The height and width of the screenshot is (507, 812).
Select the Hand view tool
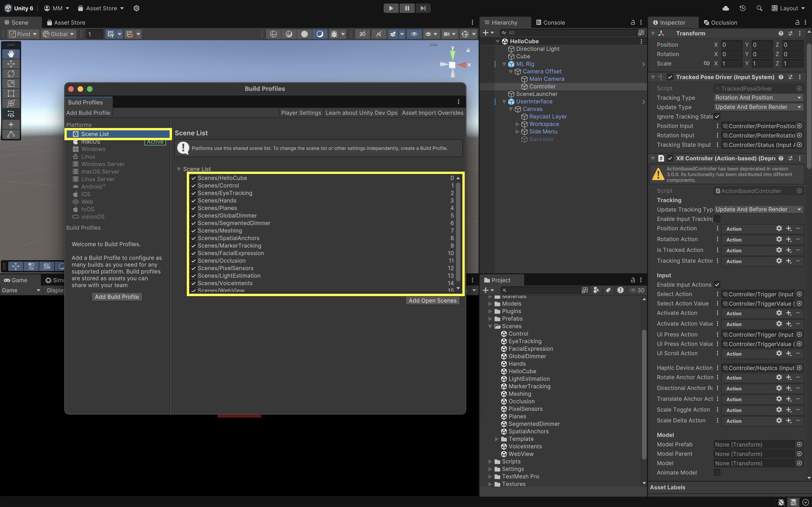pyautogui.click(x=11, y=54)
